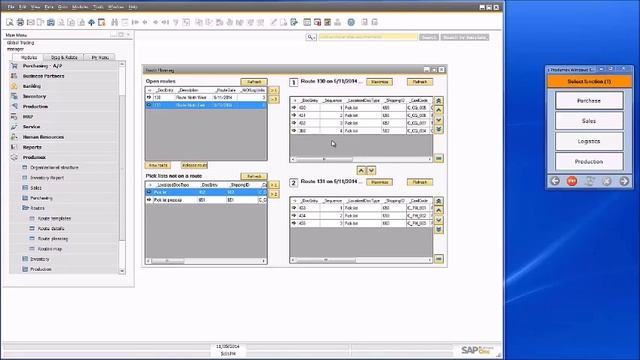Select Purchase in Select function window
Viewport: 640px width, 360px height.
pos(589,100)
